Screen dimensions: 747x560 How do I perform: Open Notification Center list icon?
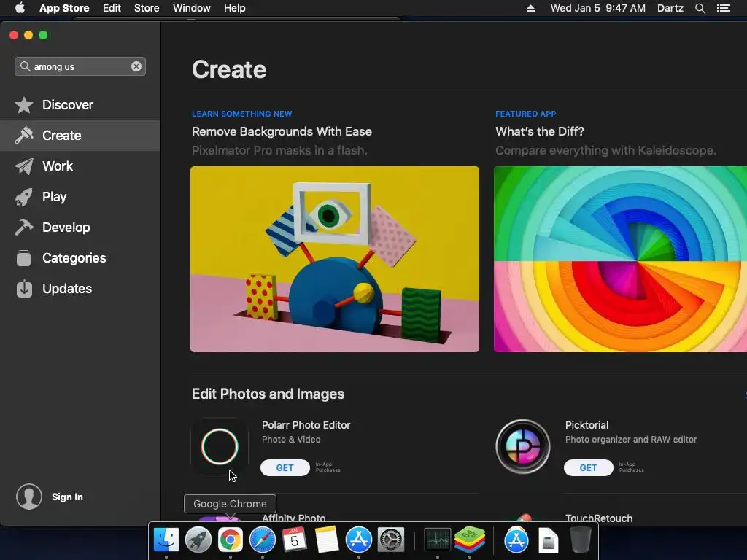click(724, 8)
